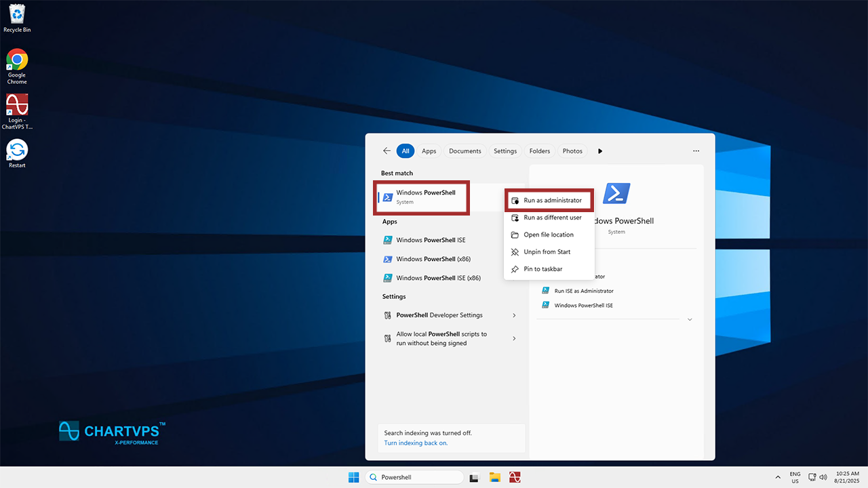This screenshot has width=868, height=488.
Task: Expand more actions chevron in preview pane
Action: (x=690, y=319)
